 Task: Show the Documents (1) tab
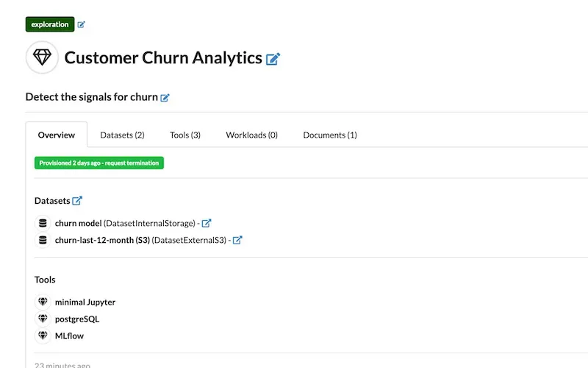(330, 135)
